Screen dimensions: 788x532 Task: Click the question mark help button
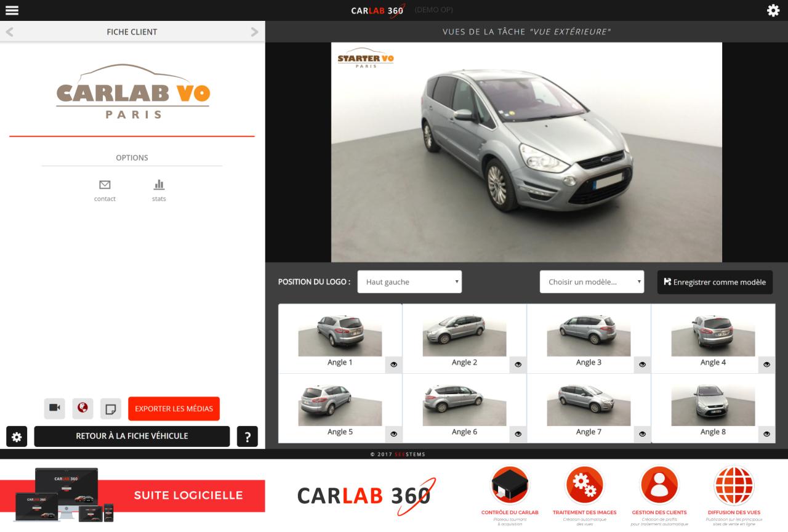(x=247, y=437)
